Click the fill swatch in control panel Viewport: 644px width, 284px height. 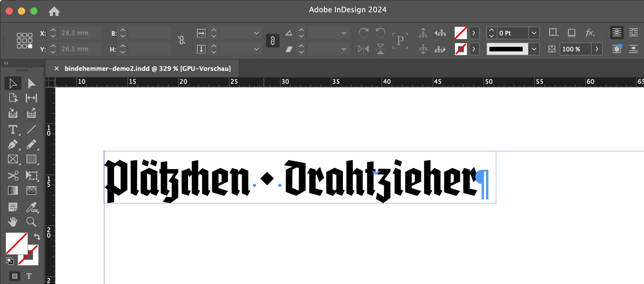click(x=461, y=33)
